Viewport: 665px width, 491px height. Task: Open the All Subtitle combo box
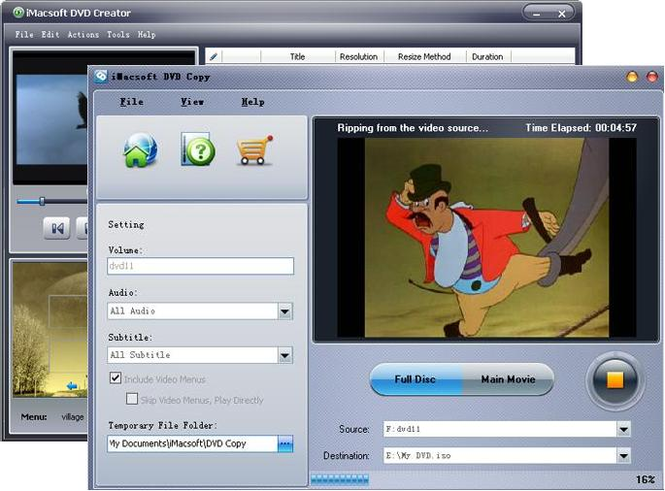pos(200,355)
